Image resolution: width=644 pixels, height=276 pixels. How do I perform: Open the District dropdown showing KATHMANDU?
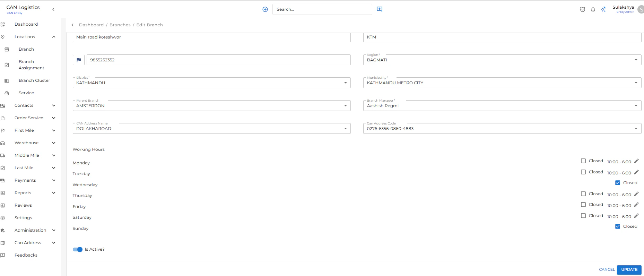(211, 83)
